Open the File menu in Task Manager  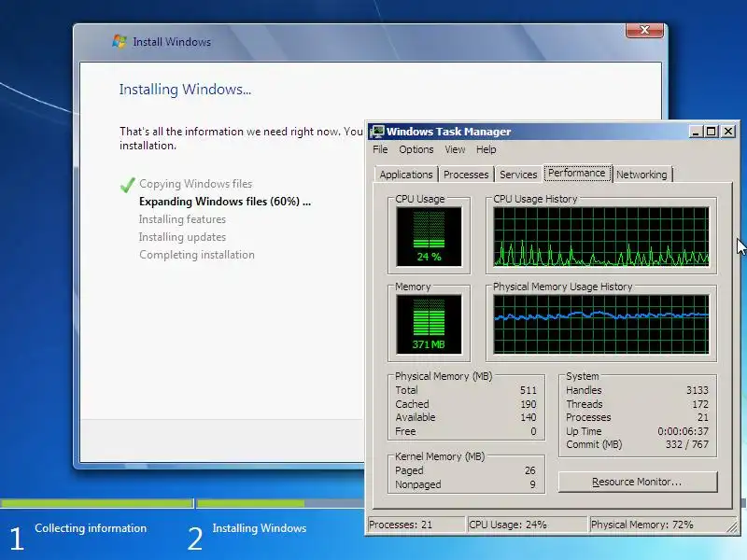(380, 149)
